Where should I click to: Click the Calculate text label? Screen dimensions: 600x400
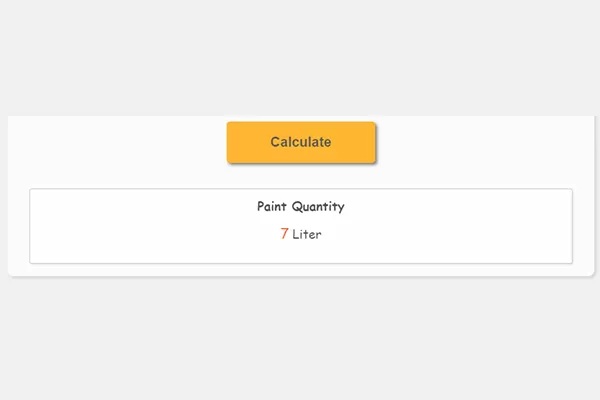[x=301, y=142]
